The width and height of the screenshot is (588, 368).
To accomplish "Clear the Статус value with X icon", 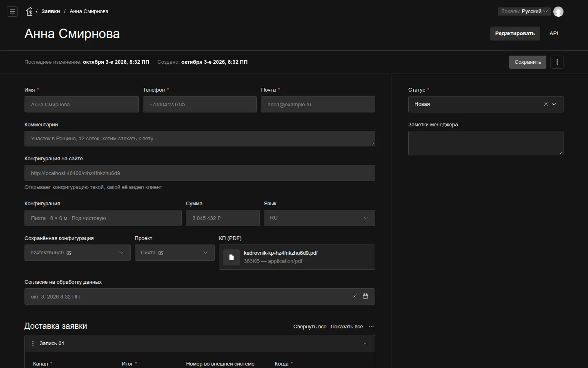I will [x=546, y=104].
